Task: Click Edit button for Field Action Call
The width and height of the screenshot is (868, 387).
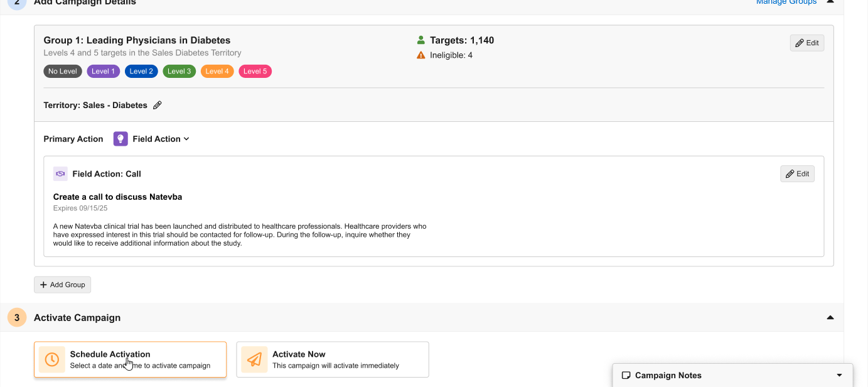Action: click(x=797, y=174)
